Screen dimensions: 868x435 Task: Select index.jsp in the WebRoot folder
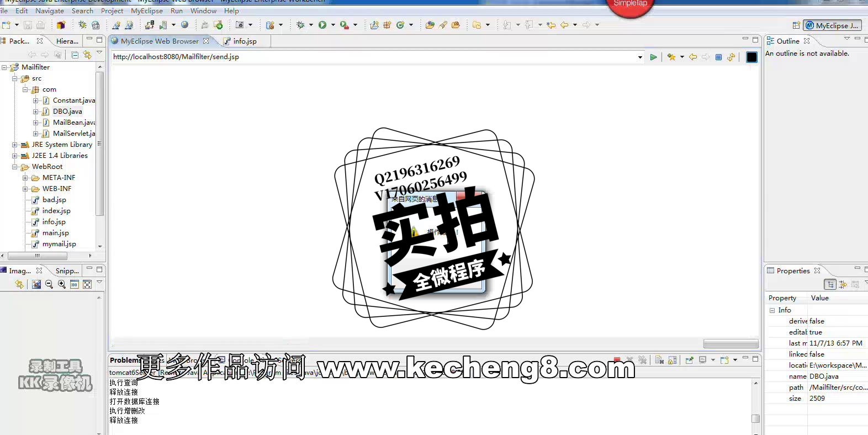coord(56,211)
